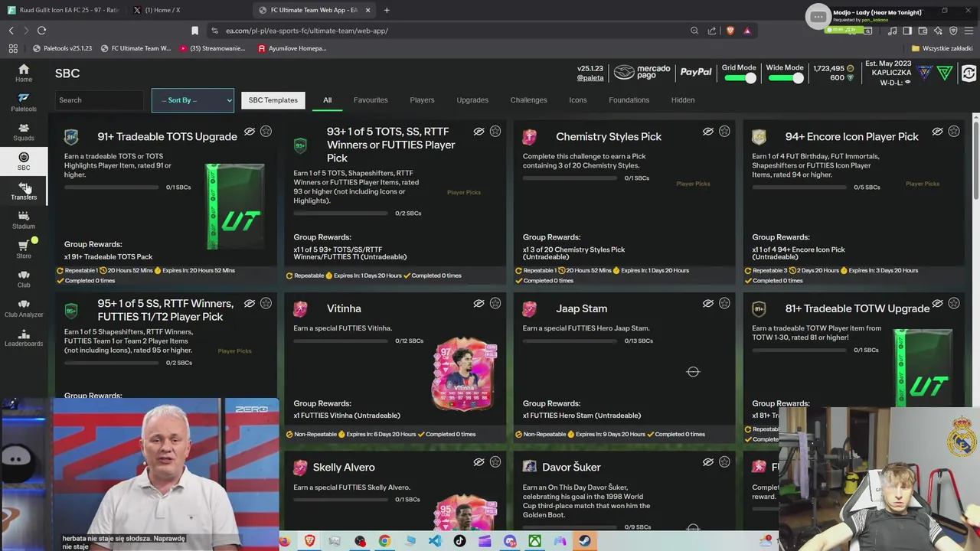
Task: Open the Transfers section
Action: [24, 191]
